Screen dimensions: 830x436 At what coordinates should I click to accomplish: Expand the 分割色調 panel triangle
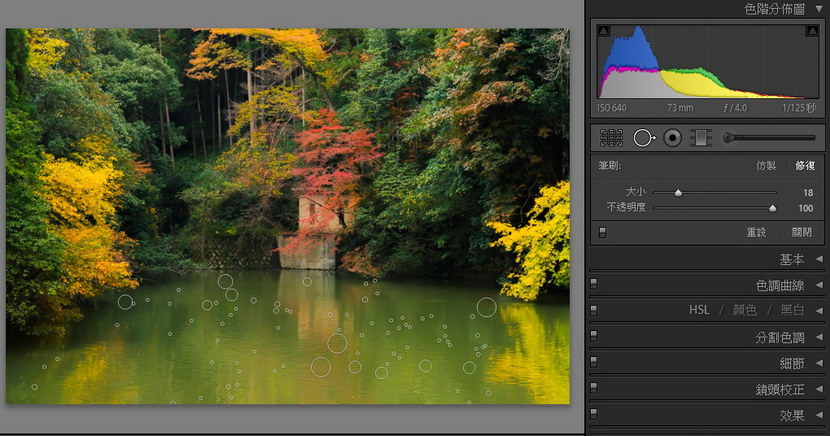(x=819, y=337)
